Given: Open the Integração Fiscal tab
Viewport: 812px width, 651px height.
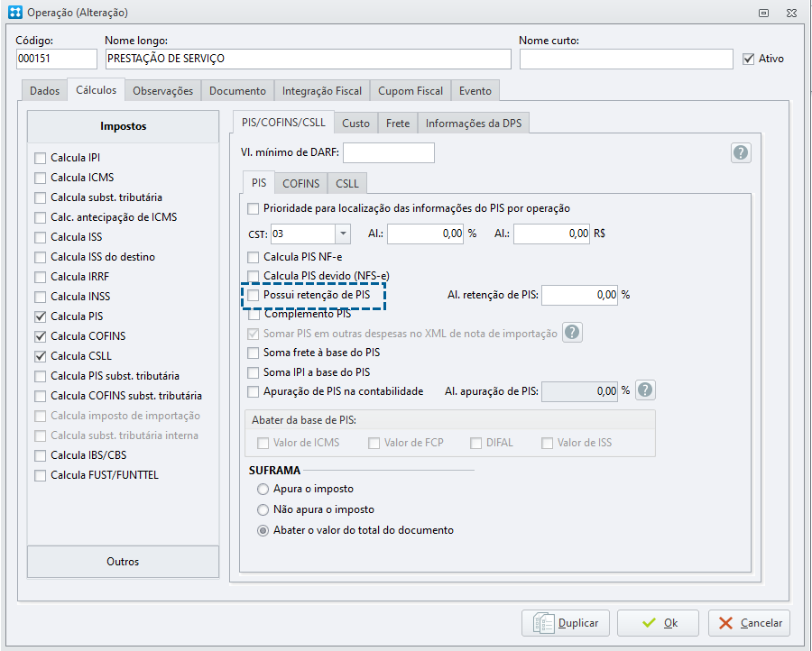Looking at the screenshot, I should [x=321, y=91].
